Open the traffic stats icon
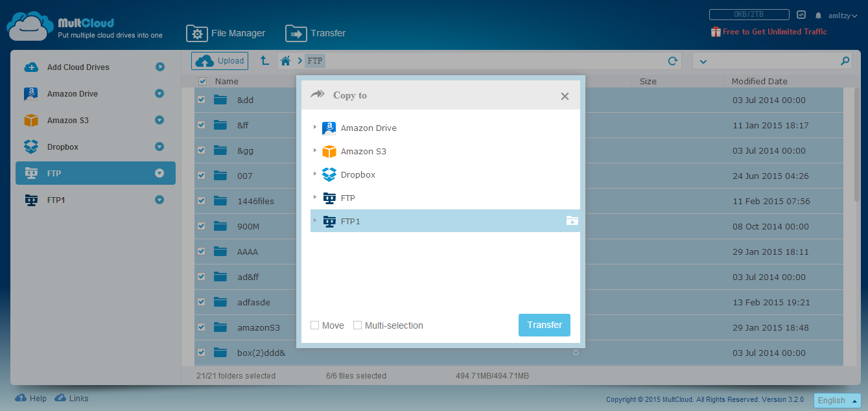Image resolution: width=868 pixels, height=411 pixels. click(801, 14)
